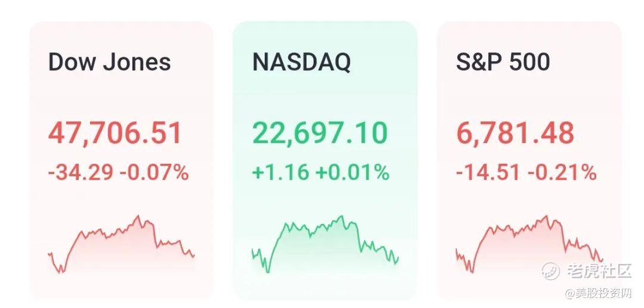Click the NASDAQ price 22,697.10

click(320, 133)
